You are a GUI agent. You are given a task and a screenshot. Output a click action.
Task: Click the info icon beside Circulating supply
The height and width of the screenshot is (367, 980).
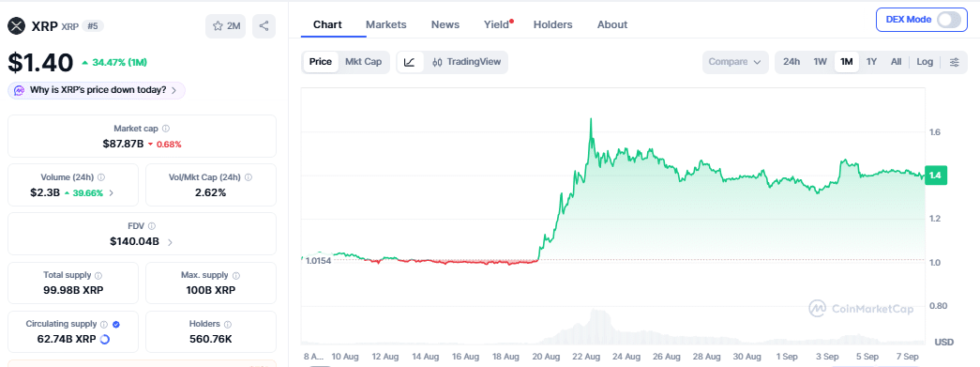coord(104,324)
